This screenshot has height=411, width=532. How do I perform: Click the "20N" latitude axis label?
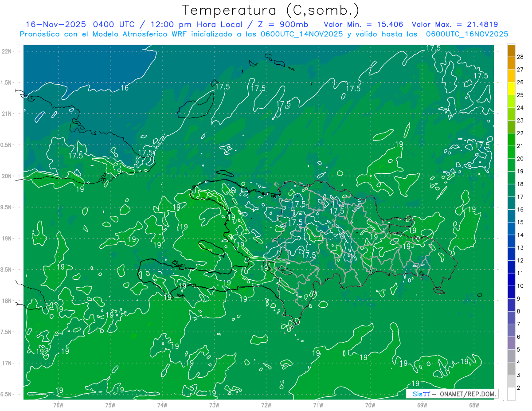click(7, 176)
